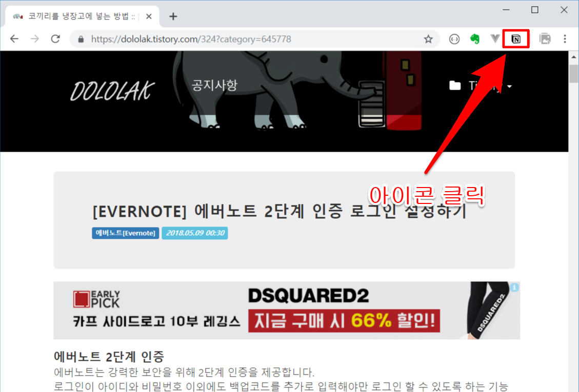Close the current browser tab

[149, 16]
